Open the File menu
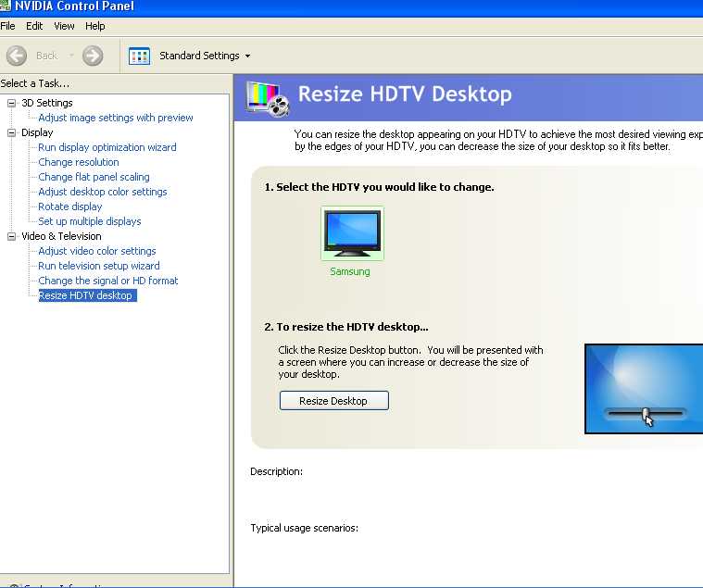Image resolution: width=703 pixels, height=588 pixels. [7, 26]
